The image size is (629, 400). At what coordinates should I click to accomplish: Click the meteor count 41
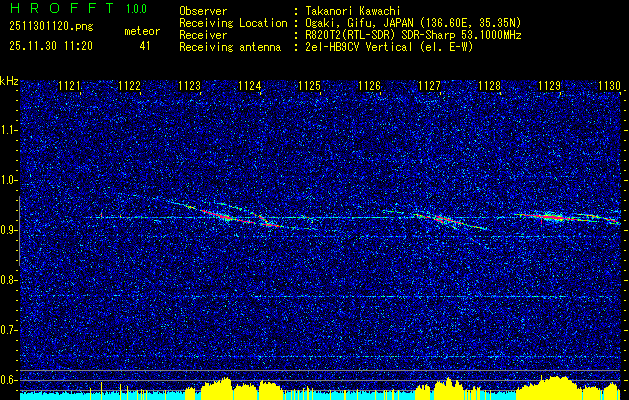pyautogui.click(x=145, y=46)
